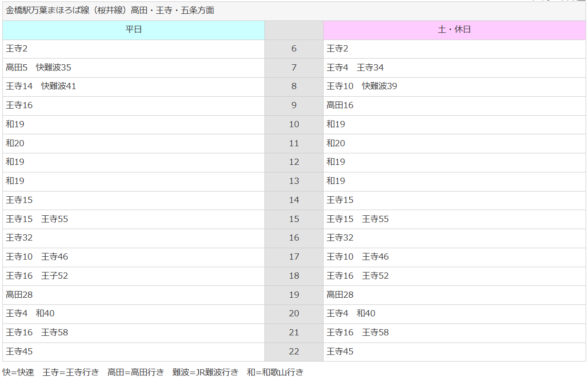Select the hour 6 cell in the middle column
The height and width of the screenshot is (383, 588).
tap(294, 49)
